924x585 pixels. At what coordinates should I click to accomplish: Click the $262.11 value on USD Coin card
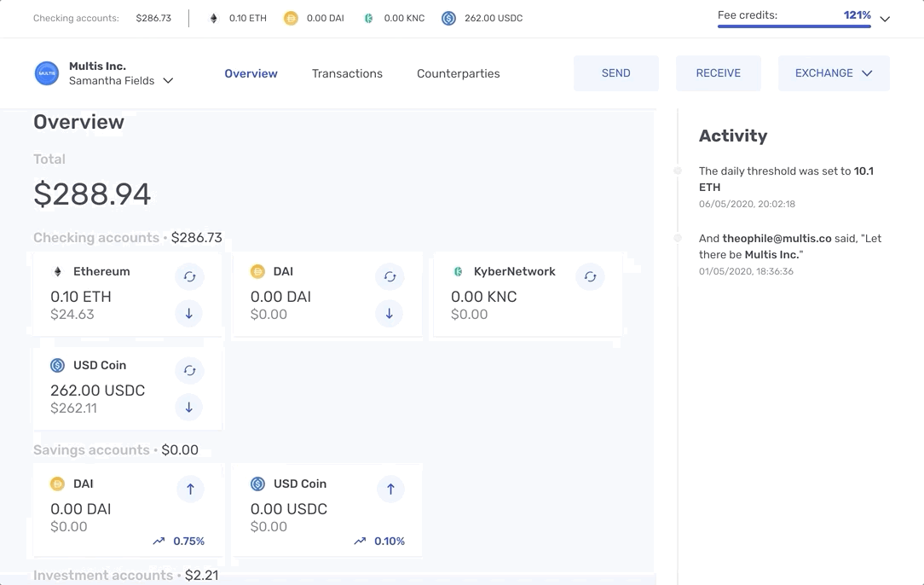(x=73, y=408)
